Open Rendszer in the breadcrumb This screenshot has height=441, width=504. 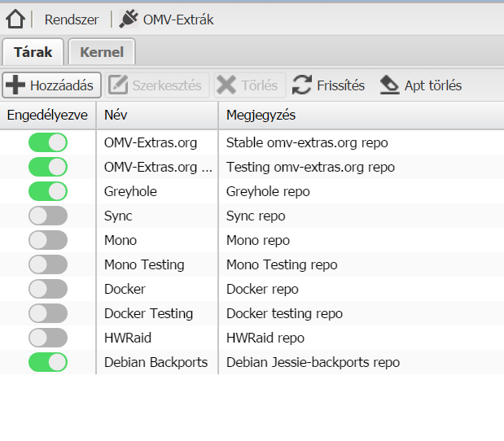(72, 20)
